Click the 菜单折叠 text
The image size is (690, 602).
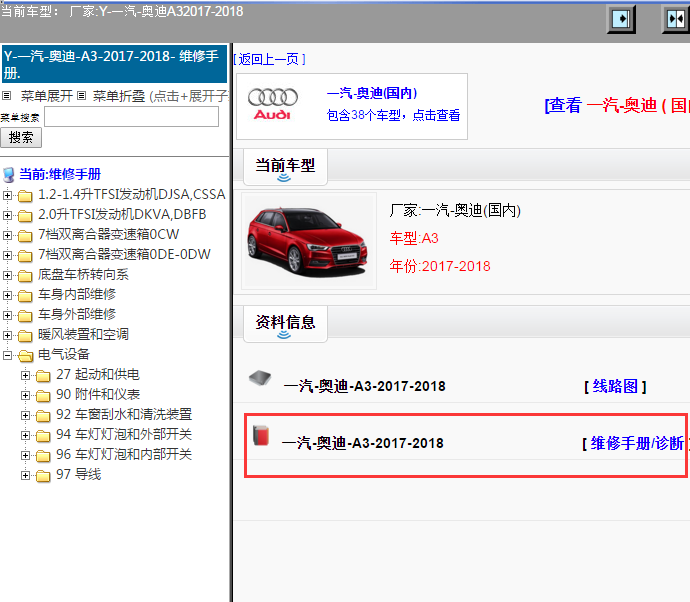click(119, 95)
